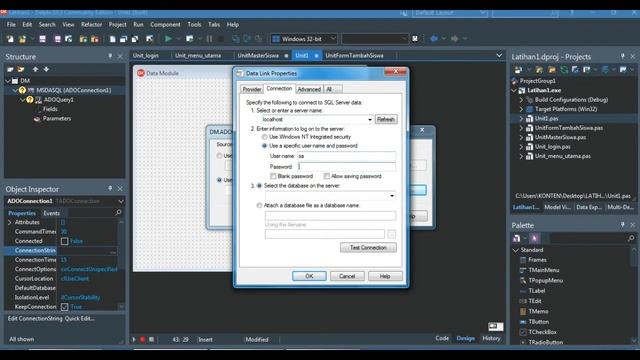This screenshot has width=640, height=360.
Task: Pin the Projects panel
Action: 622,56
